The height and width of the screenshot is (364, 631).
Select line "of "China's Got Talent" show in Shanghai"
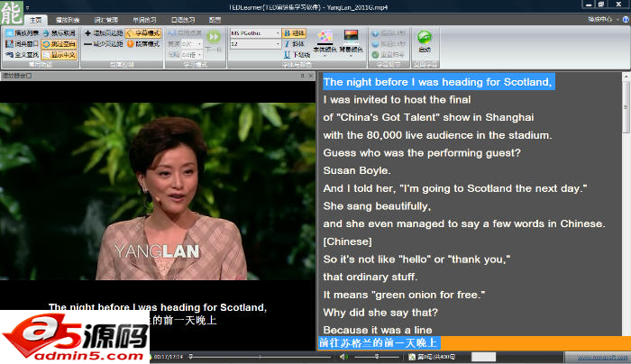428,117
